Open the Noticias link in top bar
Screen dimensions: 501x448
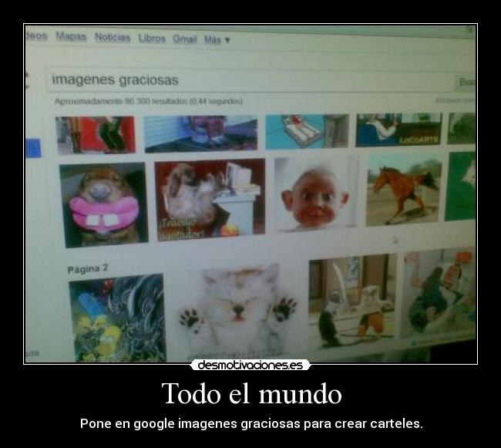tap(113, 37)
